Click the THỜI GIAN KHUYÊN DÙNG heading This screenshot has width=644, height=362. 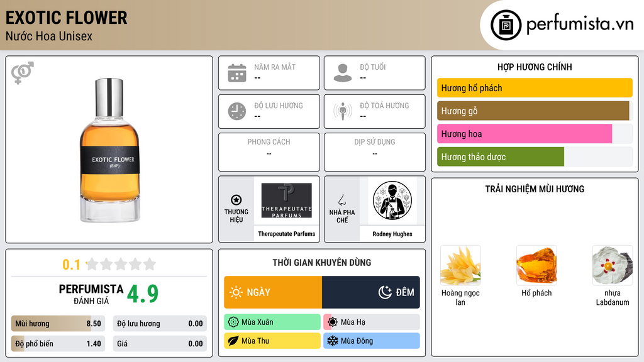tap(322, 263)
